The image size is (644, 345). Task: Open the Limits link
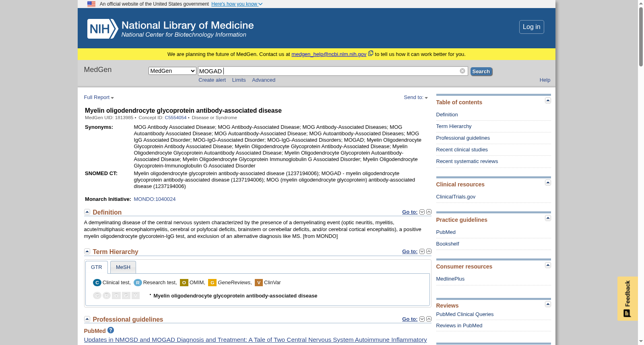[239, 80]
